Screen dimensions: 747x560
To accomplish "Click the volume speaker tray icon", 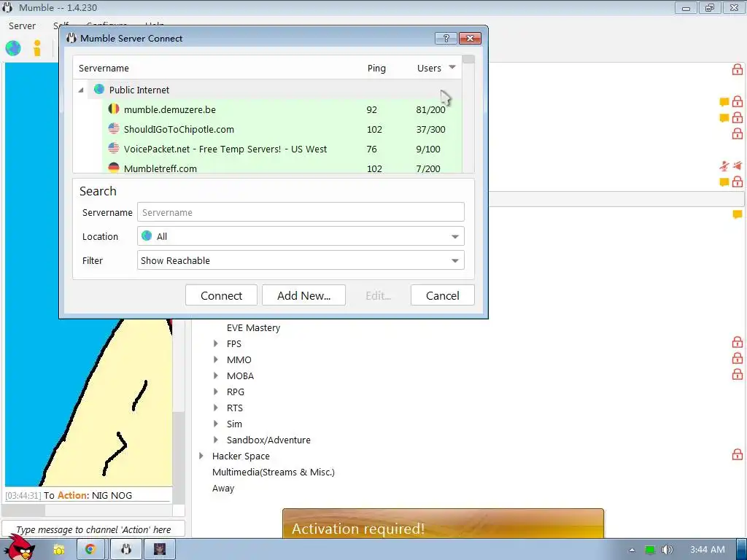I will coord(667,550).
